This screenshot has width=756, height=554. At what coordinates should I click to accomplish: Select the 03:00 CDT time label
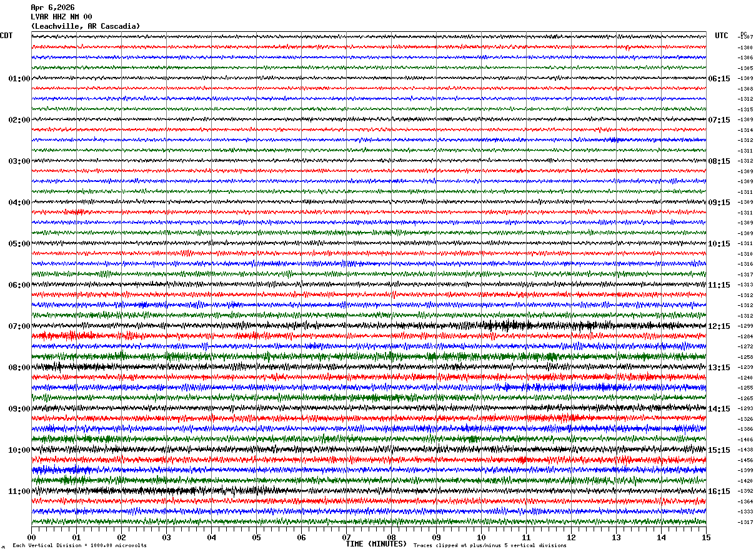pyautogui.click(x=19, y=161)
